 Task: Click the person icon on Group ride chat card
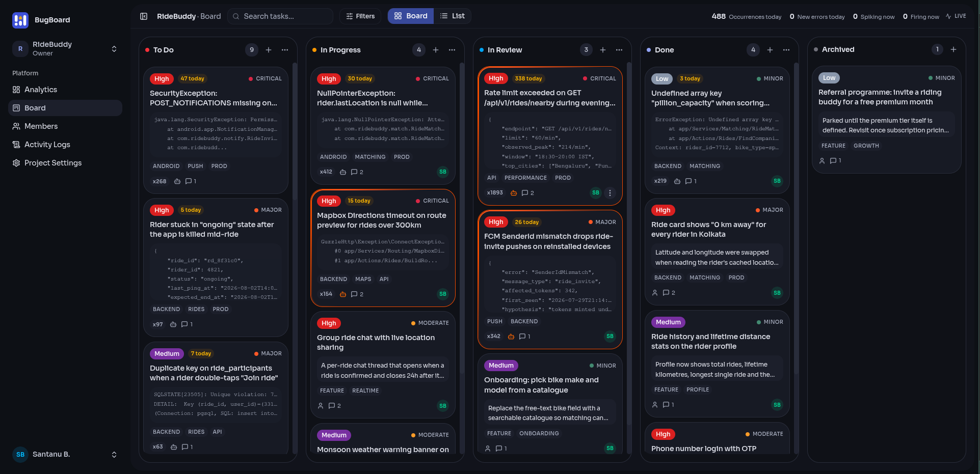pyautogui.click(x=321, y=406)
